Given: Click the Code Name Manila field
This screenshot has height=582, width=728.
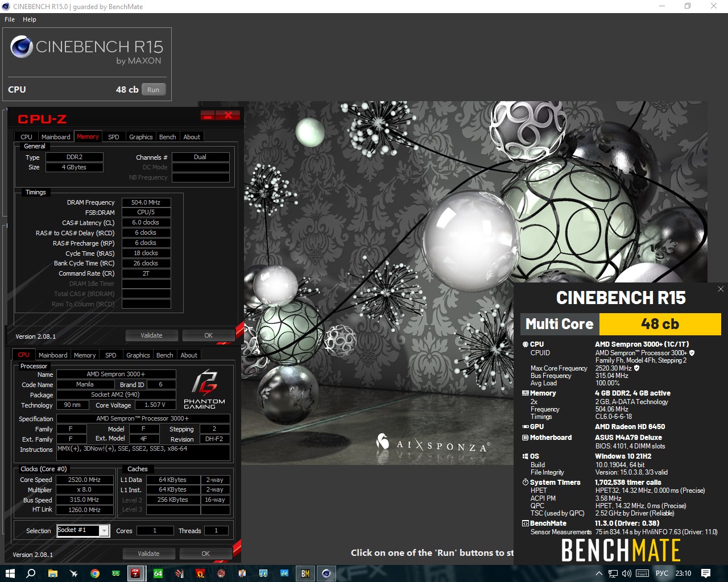Looking at the screenshot, I should point(85,385).
